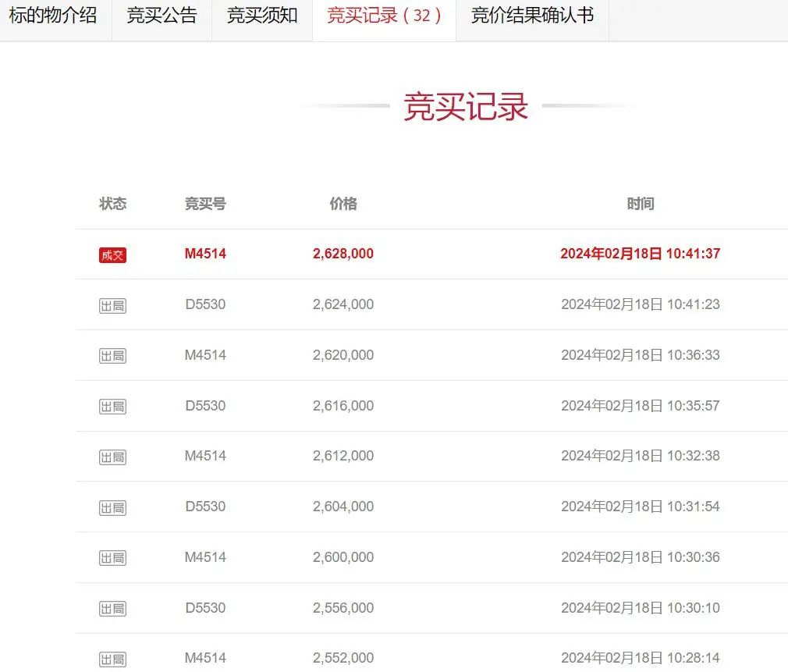Click the price 2,604,000
This screenshot has width=788, height=672.
[343, 506]
